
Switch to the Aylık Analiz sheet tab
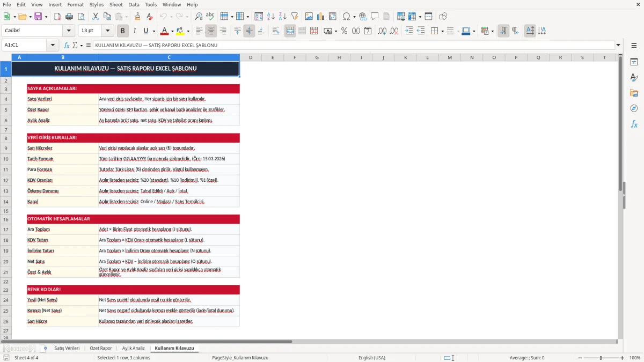(134, 348)
